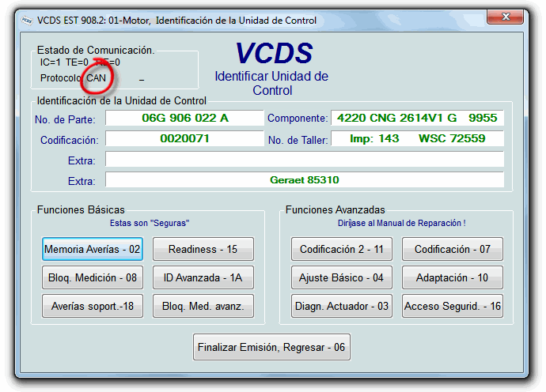Select ID Avanzada - 1A
The height and width of the screenshot is (392, 546).
click(203, 277)
